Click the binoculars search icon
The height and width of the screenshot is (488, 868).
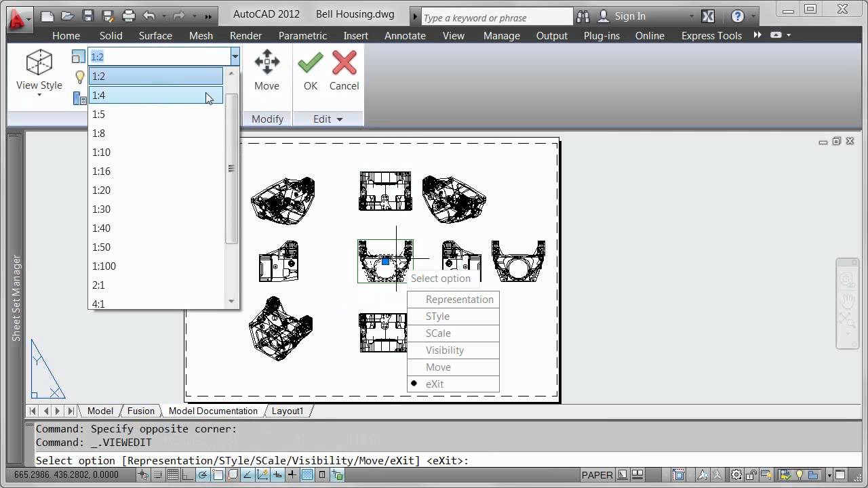point(583,16)
